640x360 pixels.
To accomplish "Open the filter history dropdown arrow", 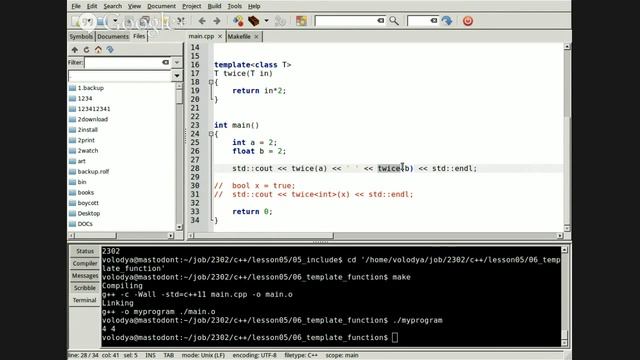I will [x=177, y=62].
